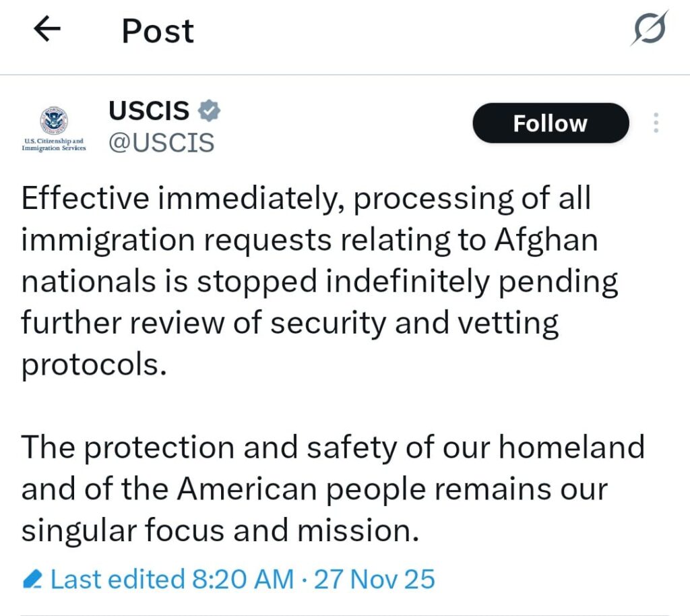Click the Post header title
Image resolution: width=690 pixels, height=616 pixels.
[x=158, y=31]
